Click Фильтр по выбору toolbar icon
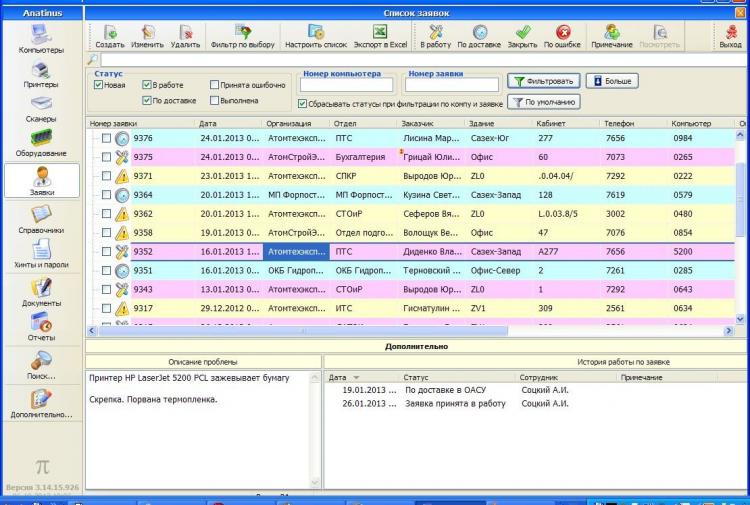Screen dimensions: 750x505 pos(242,37)
